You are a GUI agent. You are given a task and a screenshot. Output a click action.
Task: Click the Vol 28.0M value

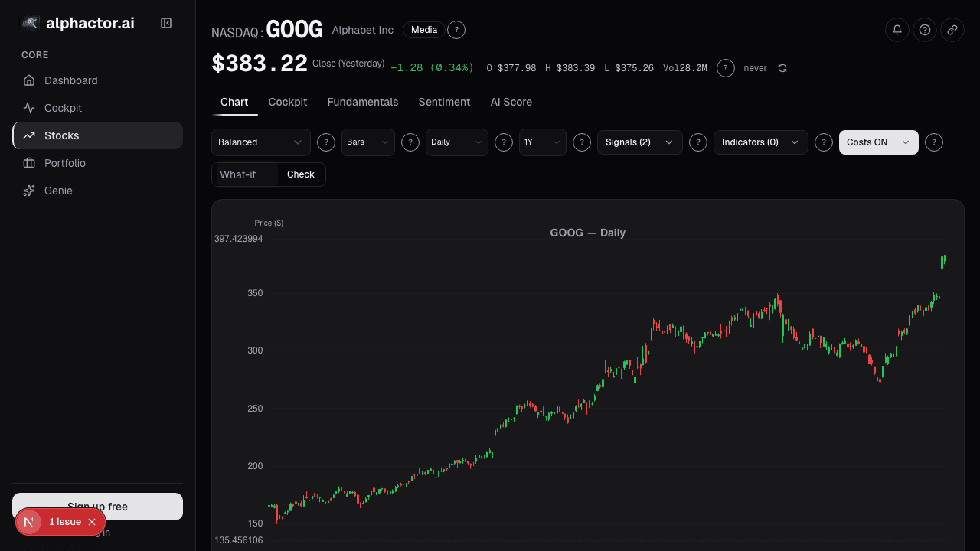(685, 68)
